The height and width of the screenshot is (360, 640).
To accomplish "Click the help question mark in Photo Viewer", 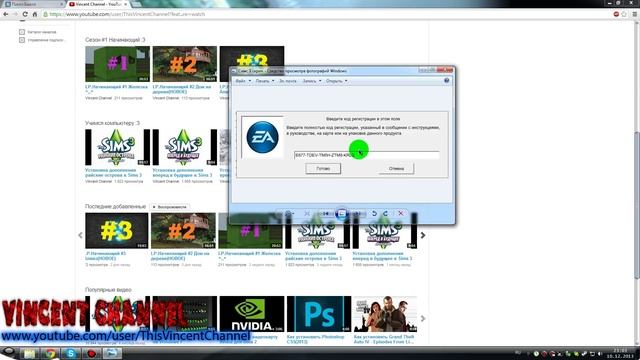I will pyautogui.click(x=447, y=81).
